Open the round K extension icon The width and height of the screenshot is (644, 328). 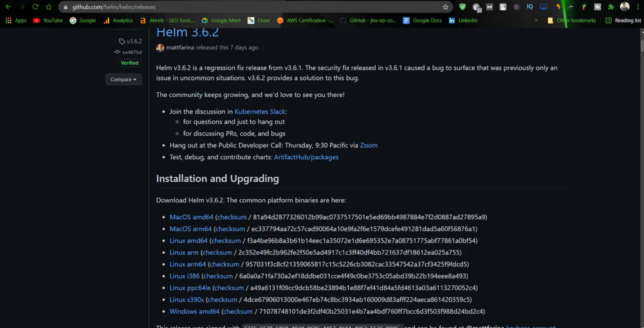coord(516,7)
